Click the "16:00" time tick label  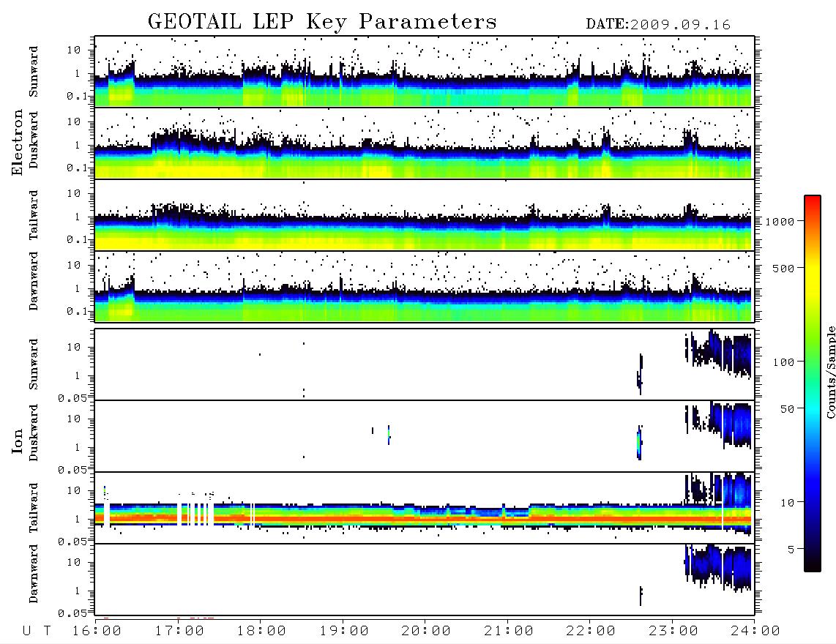pyautogui.click(x=97, y=632)
